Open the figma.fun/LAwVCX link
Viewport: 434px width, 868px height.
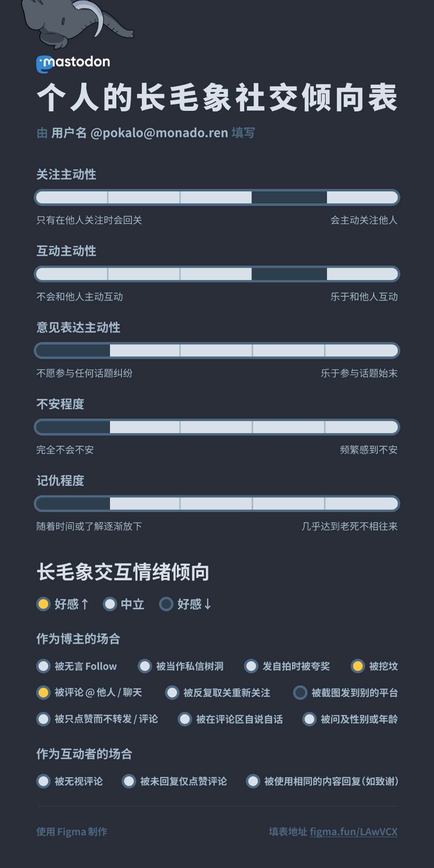click(353, 832)
